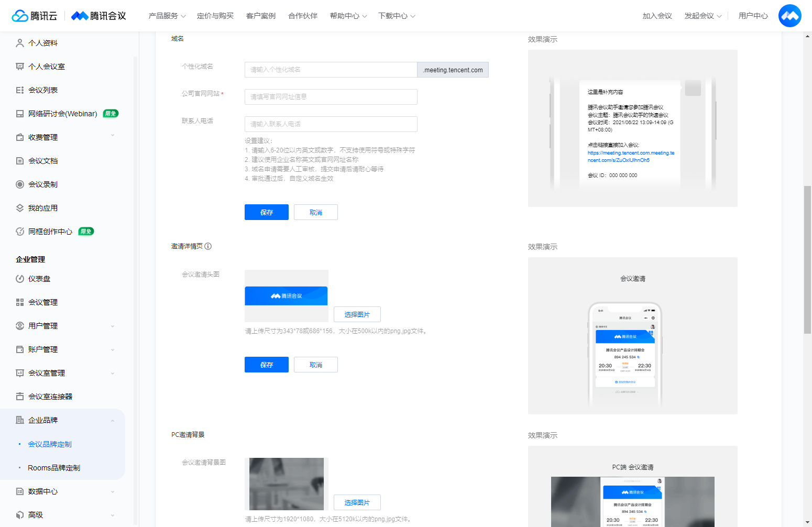Expand the 账户管理 chevron

point(113,349)
